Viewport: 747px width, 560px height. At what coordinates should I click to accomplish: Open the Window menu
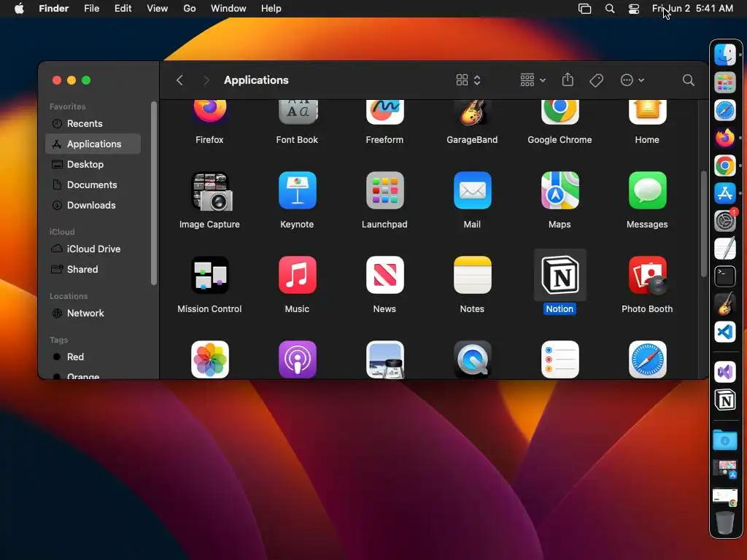pos(228,9)
